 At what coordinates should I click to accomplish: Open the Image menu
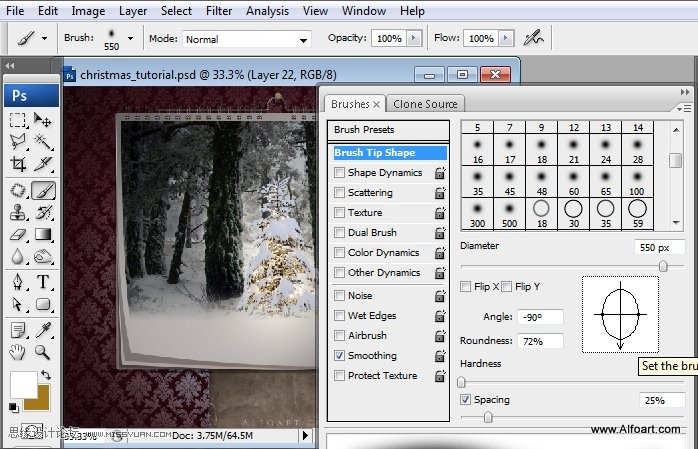pos(88,11)
